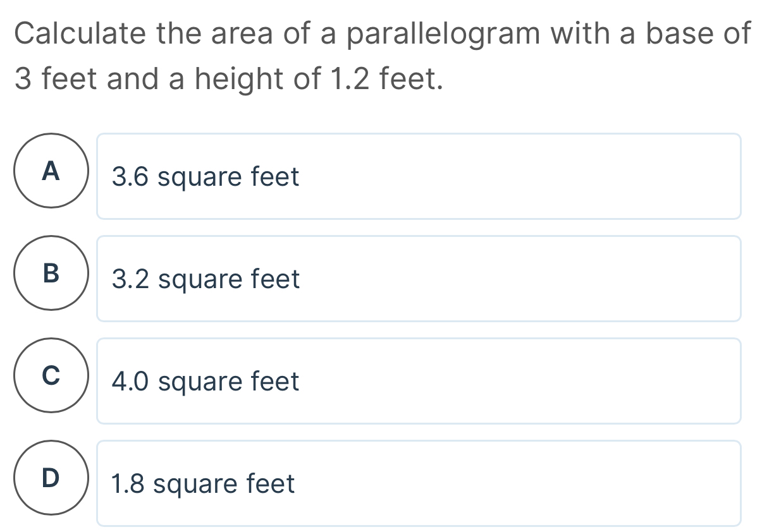Click the value 1.8 in option D
This screenshot has width=762, height=532.
tap(132, 483)
